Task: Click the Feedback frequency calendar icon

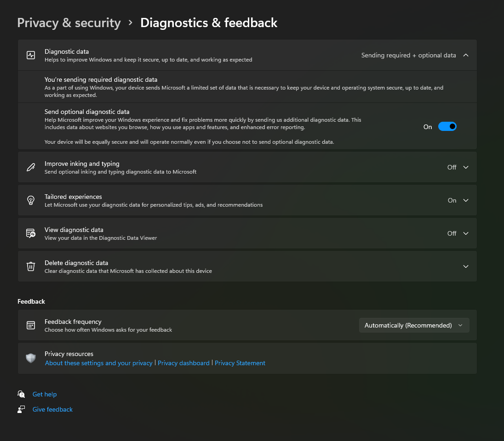Action: [31, 325]
